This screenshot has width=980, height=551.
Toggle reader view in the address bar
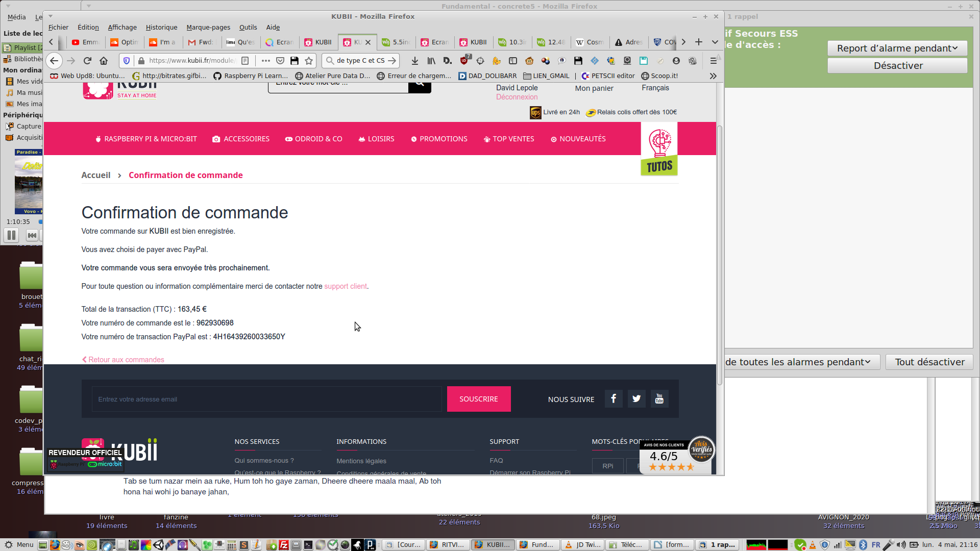point(245,61)
